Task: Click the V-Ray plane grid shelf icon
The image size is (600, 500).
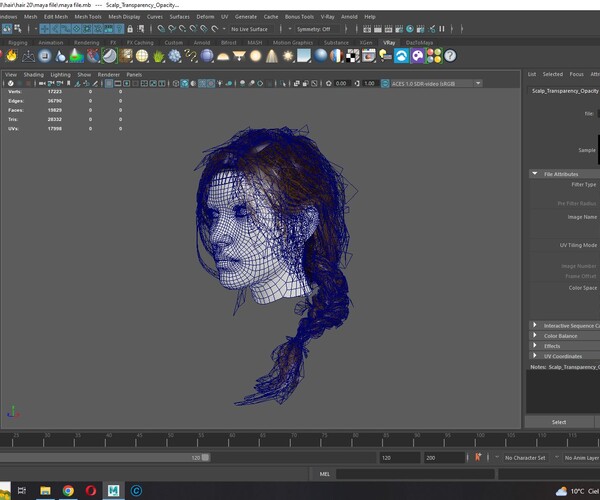Action: pos(28,56)
